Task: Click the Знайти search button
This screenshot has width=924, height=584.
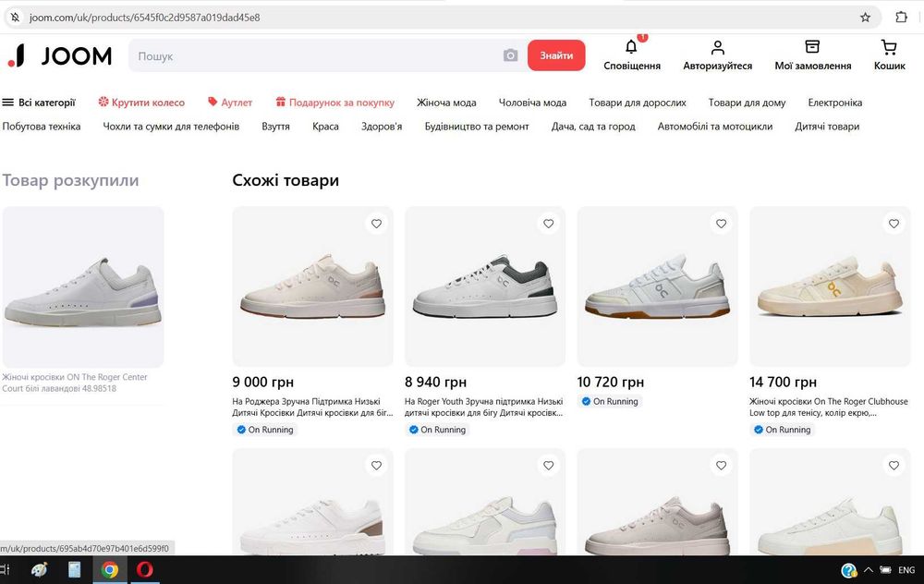Action: [x=556, y=55]
